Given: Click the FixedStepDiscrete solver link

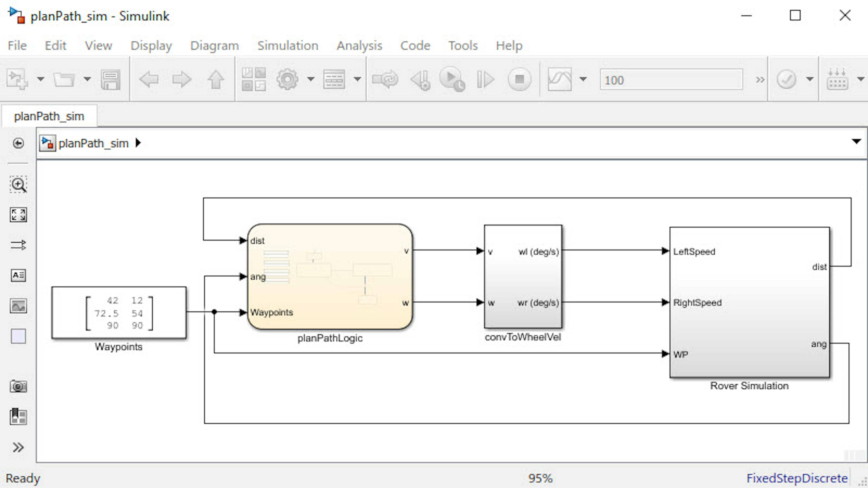Looking at the screenshot, I should point(797,478).
